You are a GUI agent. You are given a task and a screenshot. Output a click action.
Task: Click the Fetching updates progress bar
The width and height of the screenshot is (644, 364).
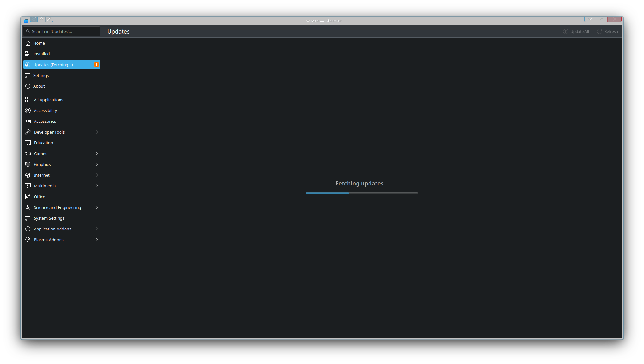tap(362, 193)
